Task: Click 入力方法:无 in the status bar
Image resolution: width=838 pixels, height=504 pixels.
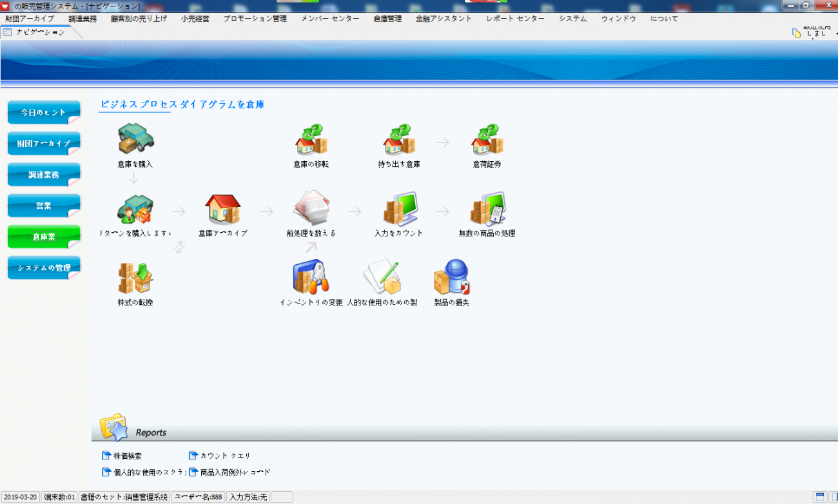Action: pos(248,497)
